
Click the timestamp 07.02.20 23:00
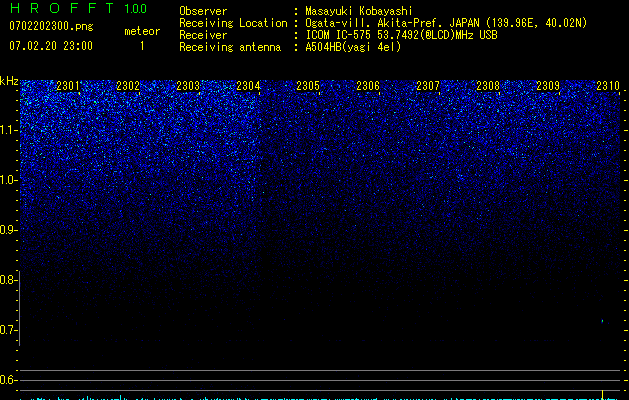[51, 46]
